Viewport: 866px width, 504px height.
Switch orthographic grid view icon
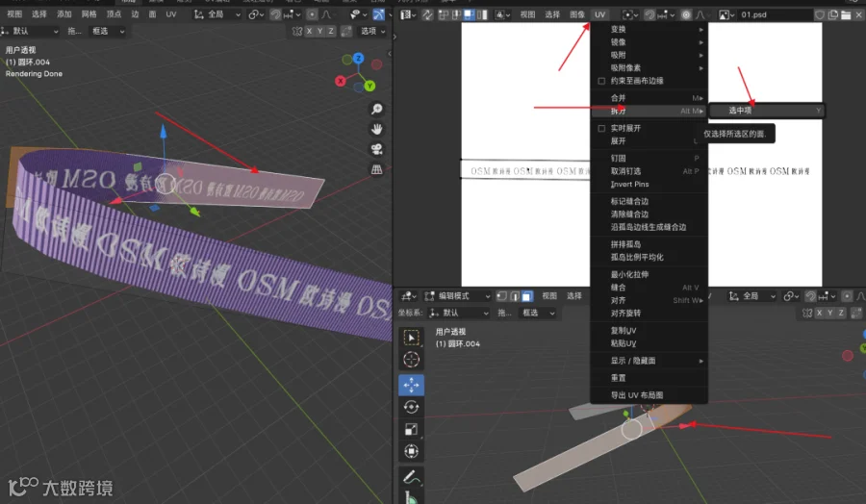click(x=376, y=169)
